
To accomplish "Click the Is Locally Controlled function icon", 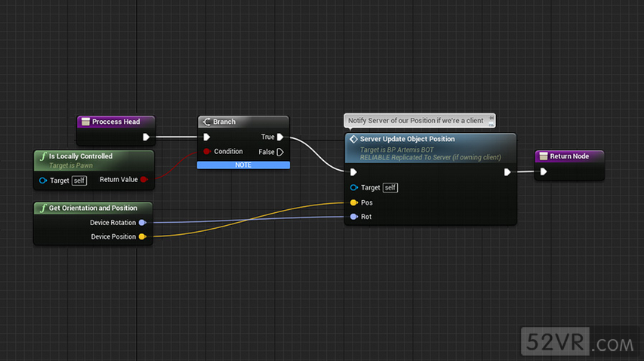I will (43, 156).
